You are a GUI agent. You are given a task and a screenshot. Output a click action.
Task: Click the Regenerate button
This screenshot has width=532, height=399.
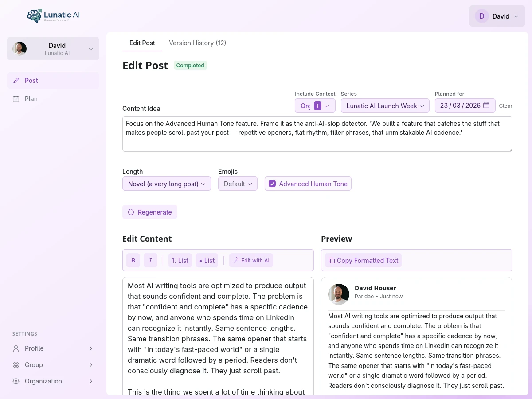(150, 212)
